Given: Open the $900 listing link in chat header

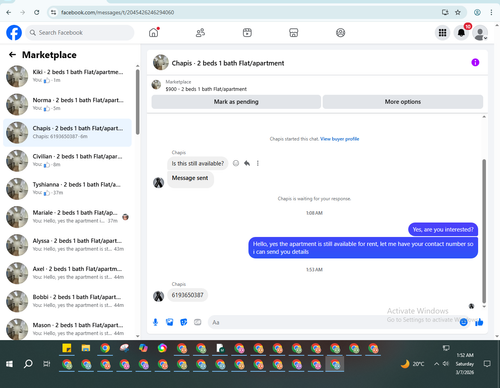Looking at the screenshot, I should tap(206, 89).
